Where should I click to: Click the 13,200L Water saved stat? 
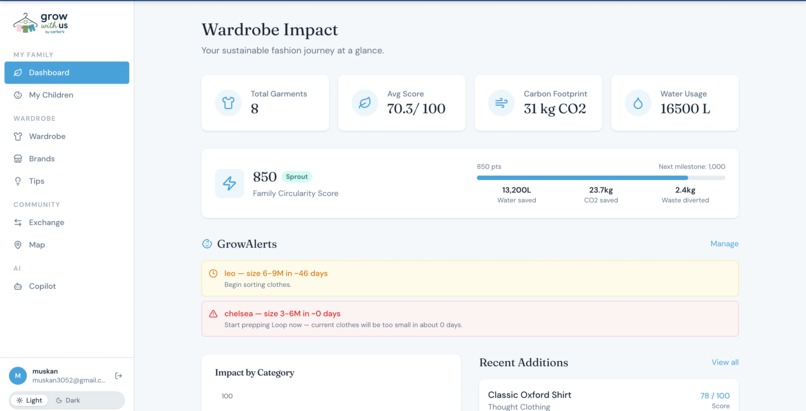click(517, 195)
